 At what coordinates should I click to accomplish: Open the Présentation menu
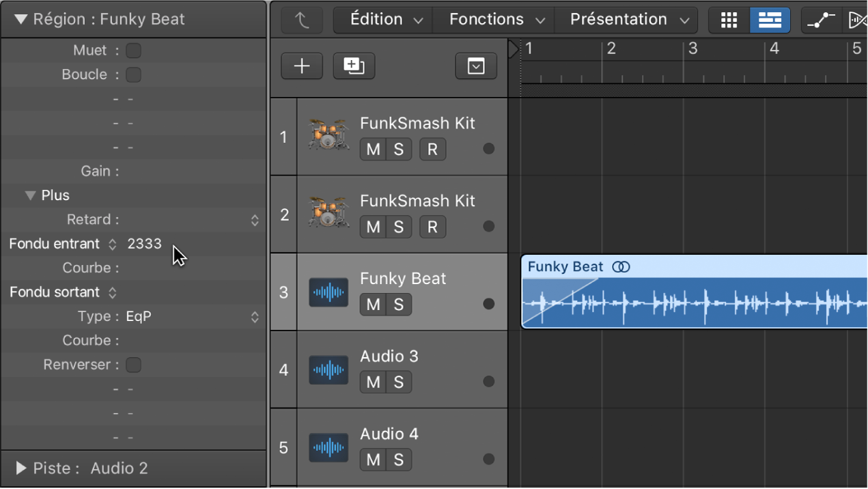click(628, 20)
